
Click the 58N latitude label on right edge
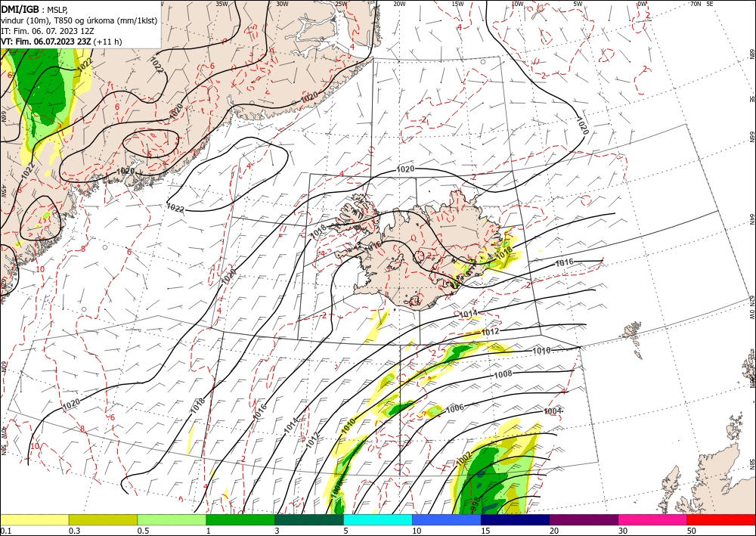[x=751, y=463]
